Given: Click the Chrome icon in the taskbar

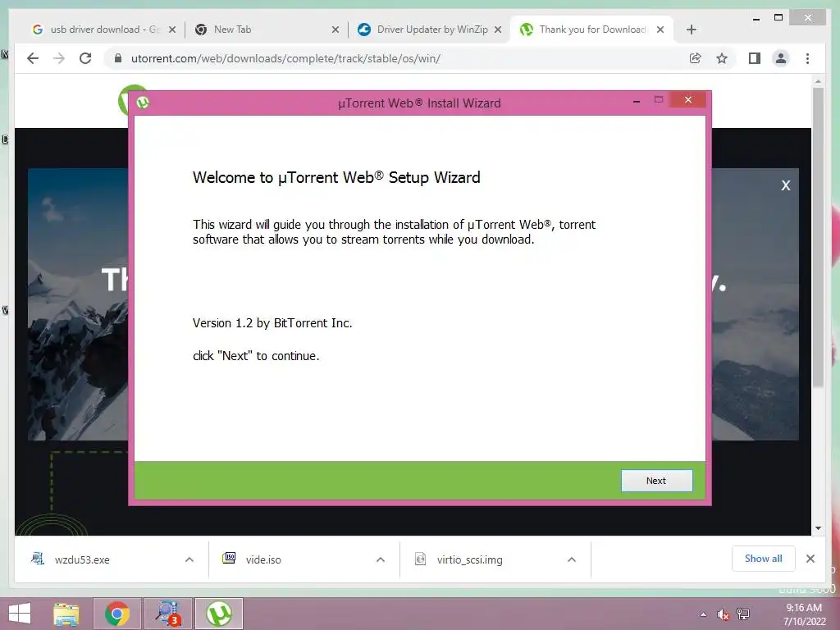Looking at the screenshot, I should point(117,614).
